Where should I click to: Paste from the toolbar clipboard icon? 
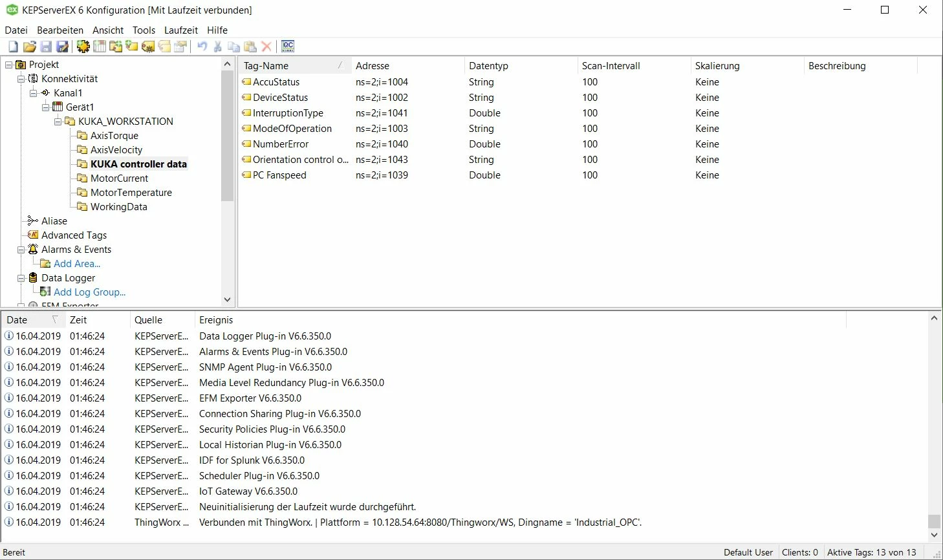[x=250, y=47]
